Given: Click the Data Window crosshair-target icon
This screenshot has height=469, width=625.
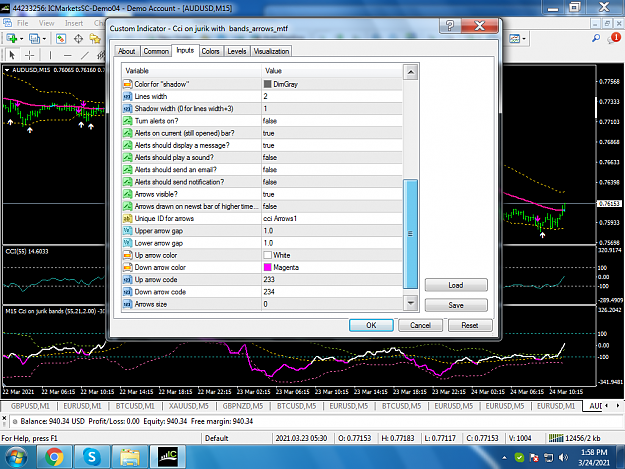Looking at the screenshot, I should (78, 39).
